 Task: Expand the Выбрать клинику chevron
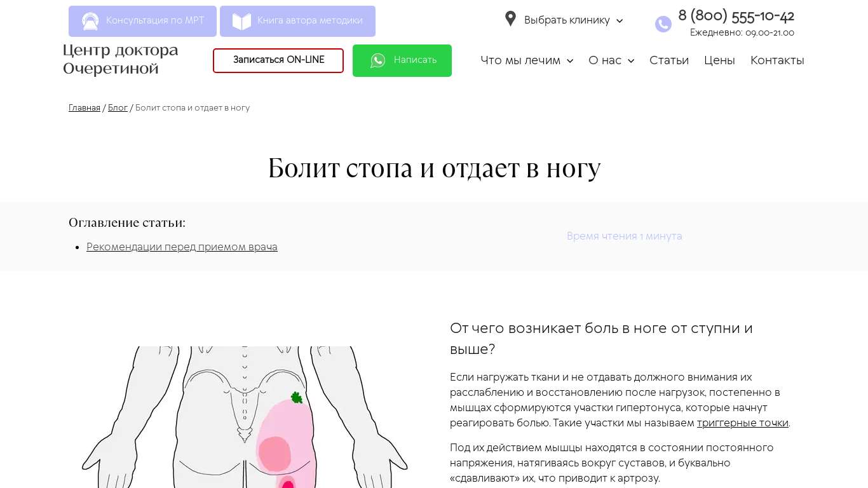[620, 21]
